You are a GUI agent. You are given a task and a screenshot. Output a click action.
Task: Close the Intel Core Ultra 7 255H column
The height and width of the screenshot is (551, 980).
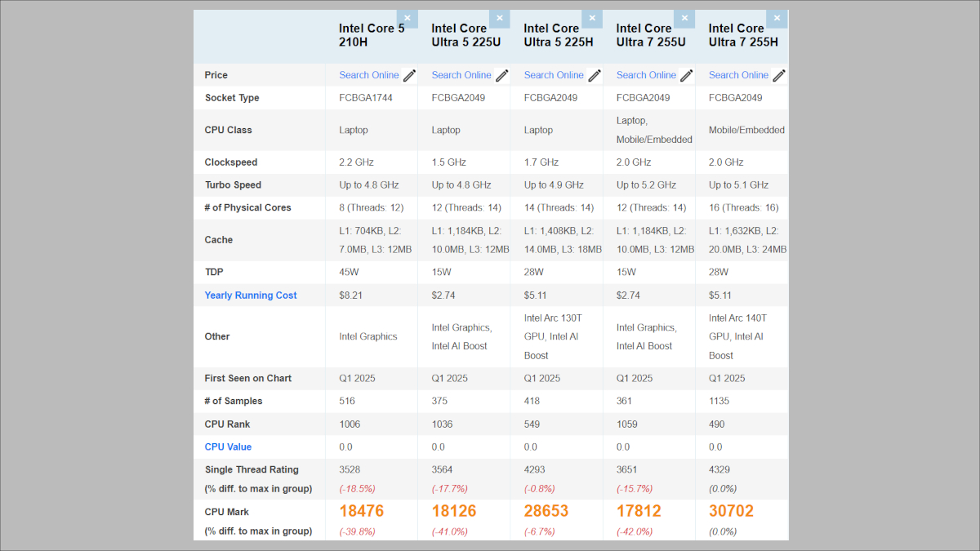click(x=777, y=19)
